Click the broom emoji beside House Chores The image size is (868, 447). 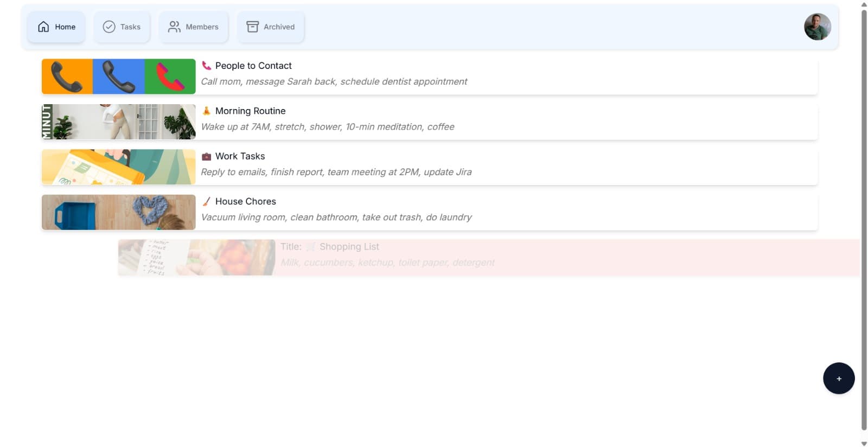point(206,201)
